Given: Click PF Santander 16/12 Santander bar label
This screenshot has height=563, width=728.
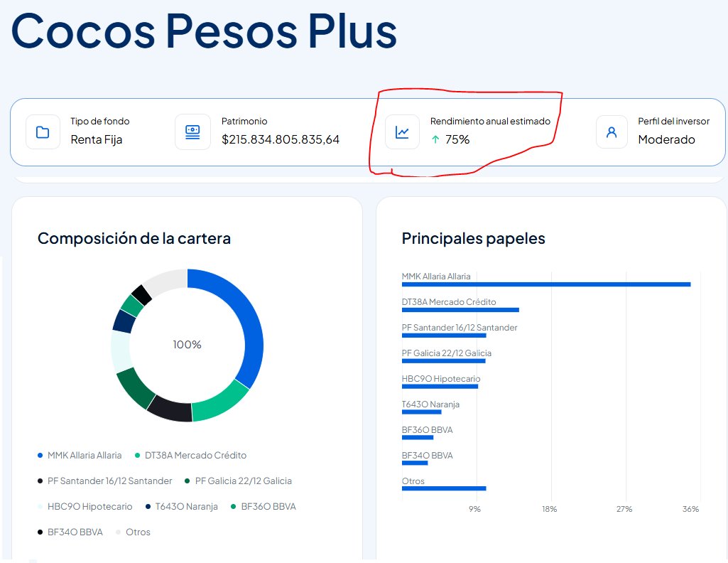Looking at the screenshot, I should [460, 328].
